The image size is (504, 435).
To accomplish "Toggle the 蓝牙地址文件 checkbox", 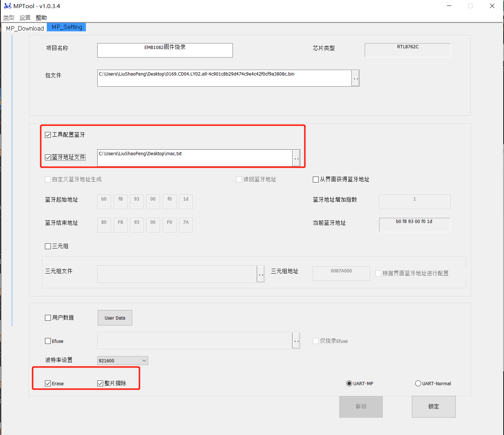I will (x=48, y=157).
